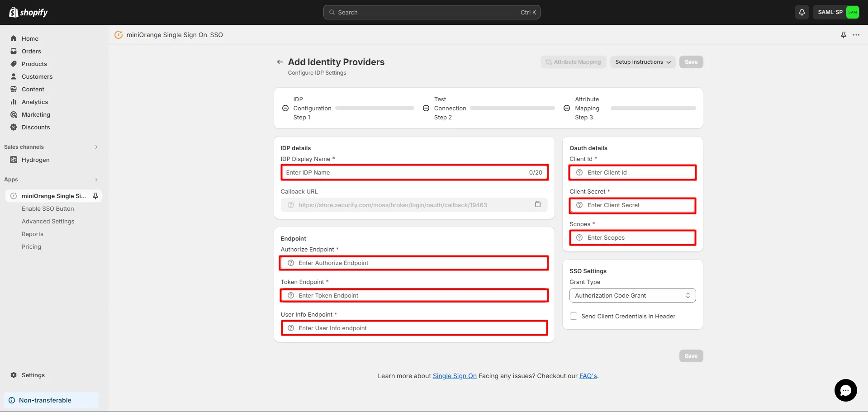Select miniOrange Single Sign-On app
This screenshot has width=868, height=412.
53,196
